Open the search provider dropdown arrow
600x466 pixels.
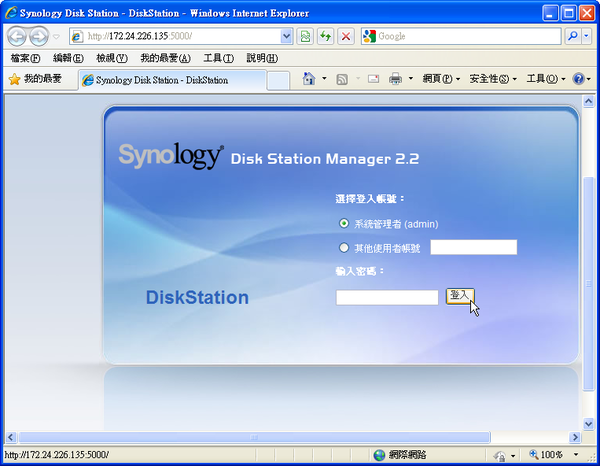pos(587,36)
